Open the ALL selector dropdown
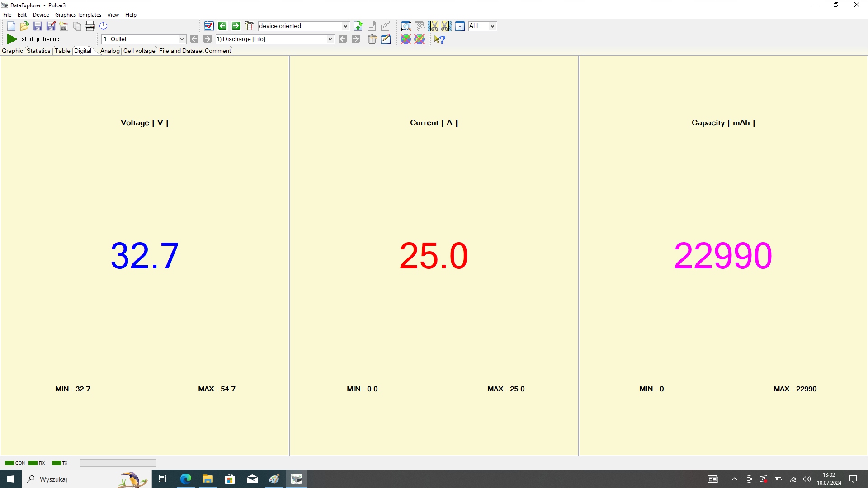 pos(492,26)
